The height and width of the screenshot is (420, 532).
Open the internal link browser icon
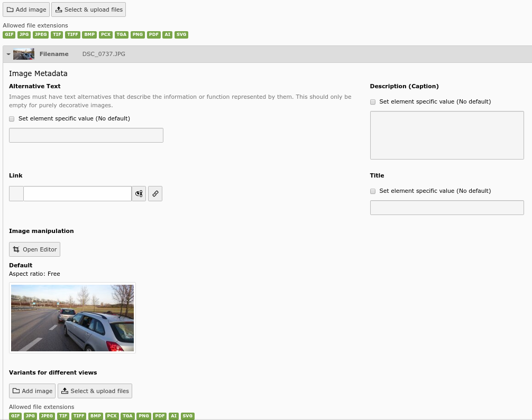(x=139, y=193)
